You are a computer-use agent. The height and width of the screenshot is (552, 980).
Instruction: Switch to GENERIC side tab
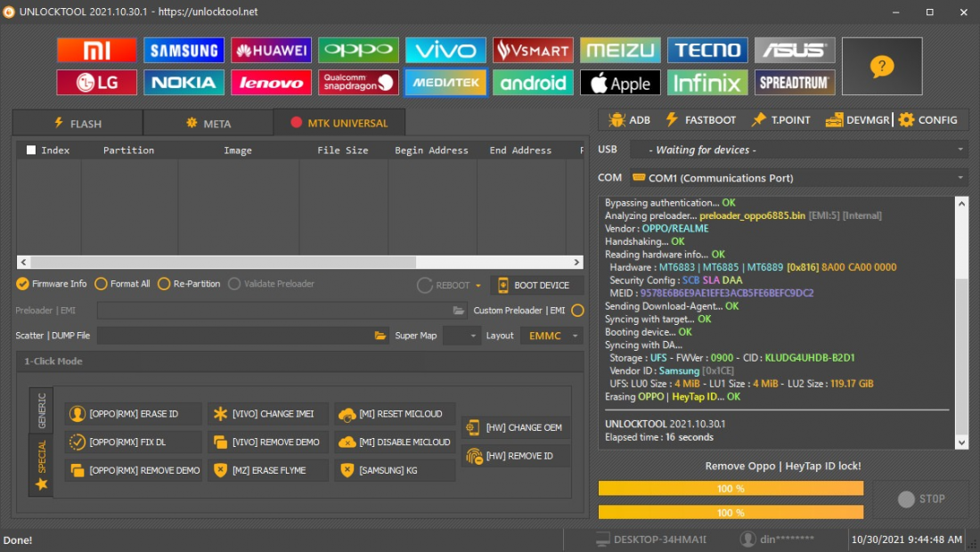41,410
